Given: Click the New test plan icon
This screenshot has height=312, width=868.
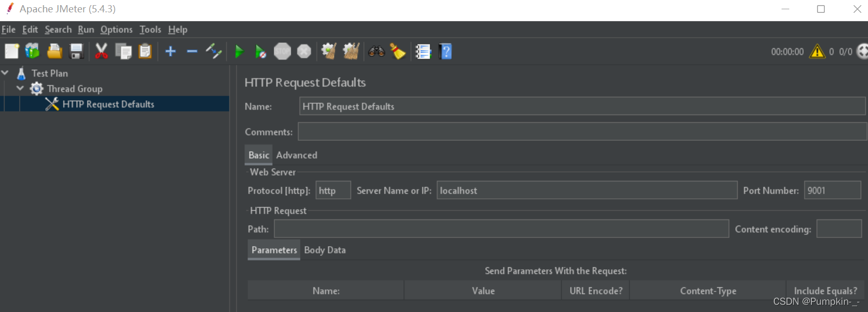Looking at the screenshot, I should [12, 51].
